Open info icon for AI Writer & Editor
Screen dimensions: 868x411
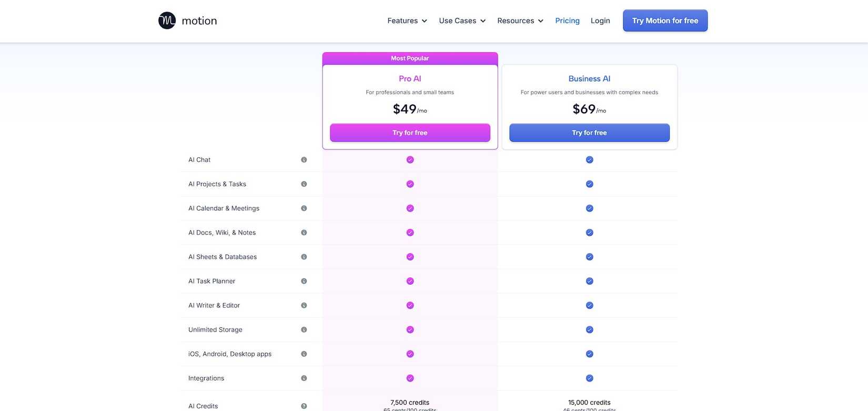[x=304, y=305]
